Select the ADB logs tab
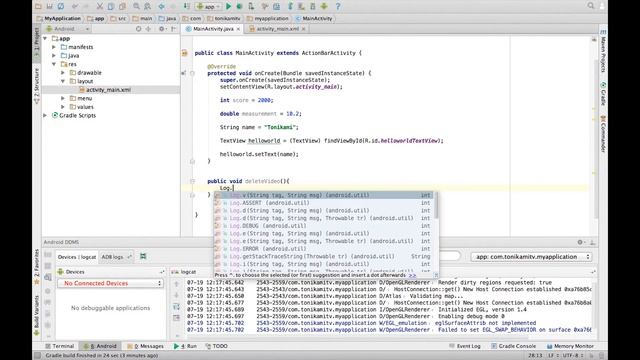The width and height of the screenshot is (640, 360). pos(115,257)
